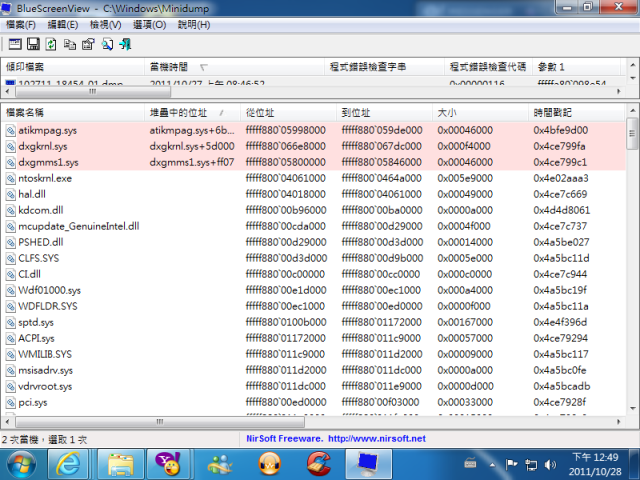Open the www.nirsoft.net link
The image size is (640, 480).
377,439
